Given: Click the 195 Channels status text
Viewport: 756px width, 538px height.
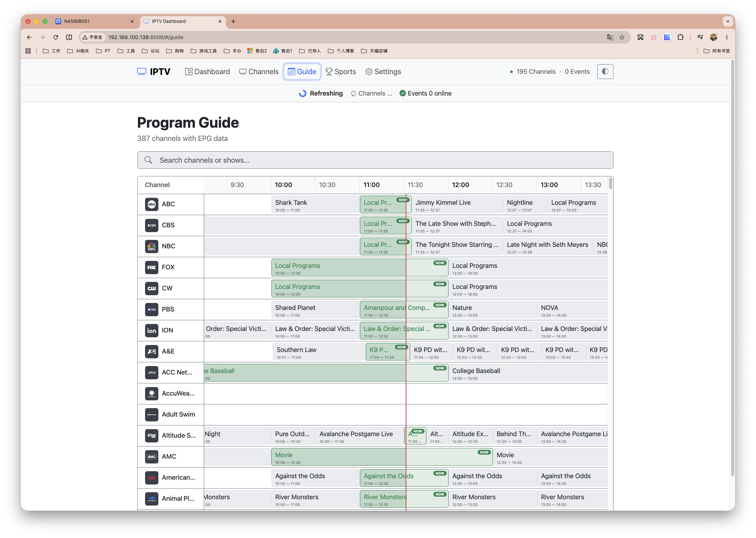Looking at the screenshot, I should (536, 72).
